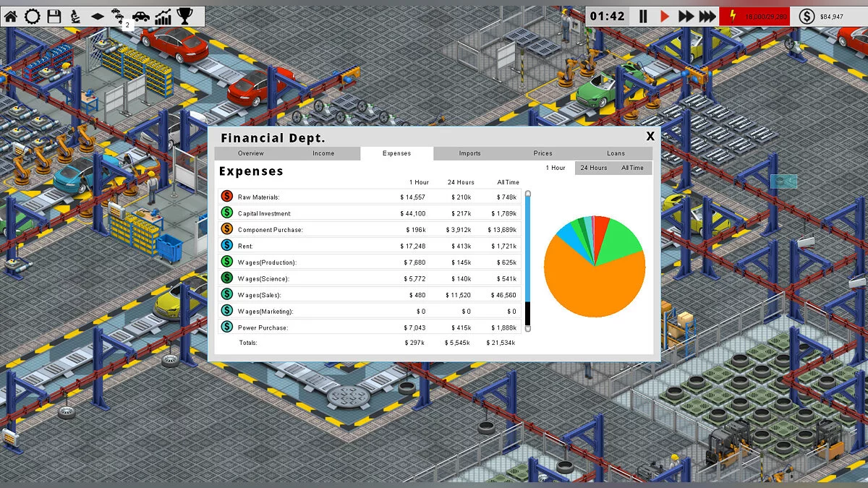Click the trophy achievements icon

(x=185, y=16)
